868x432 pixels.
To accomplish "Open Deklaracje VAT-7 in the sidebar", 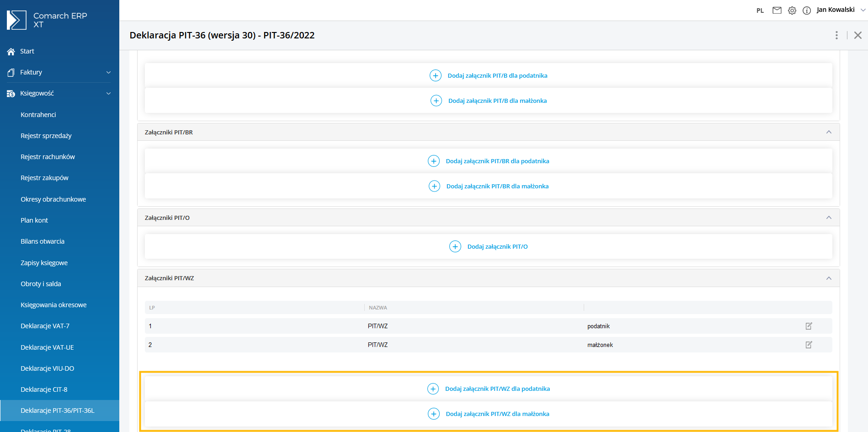I will coord(45,326).
